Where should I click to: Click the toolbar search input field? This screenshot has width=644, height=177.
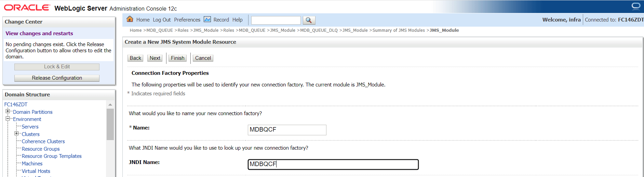click(276, 20)
